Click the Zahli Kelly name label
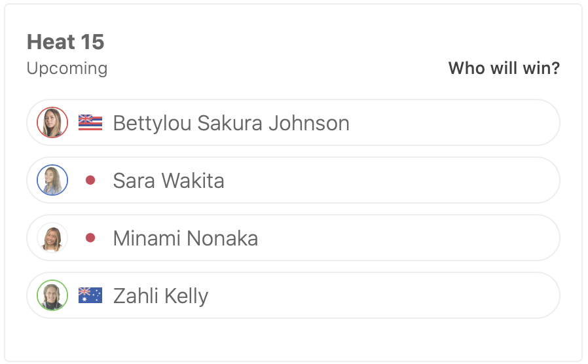This screenshot has width=588, height=364. (160, 296)
